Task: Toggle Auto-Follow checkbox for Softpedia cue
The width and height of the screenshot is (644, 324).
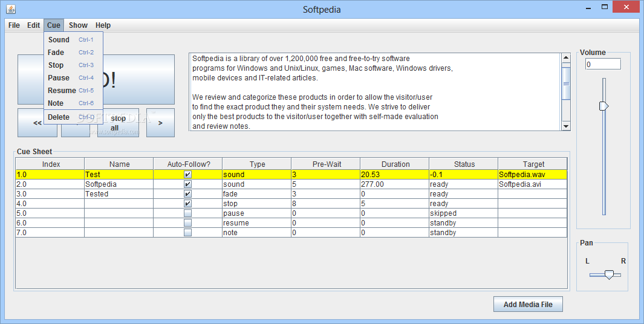Action: tap(187, 184)
